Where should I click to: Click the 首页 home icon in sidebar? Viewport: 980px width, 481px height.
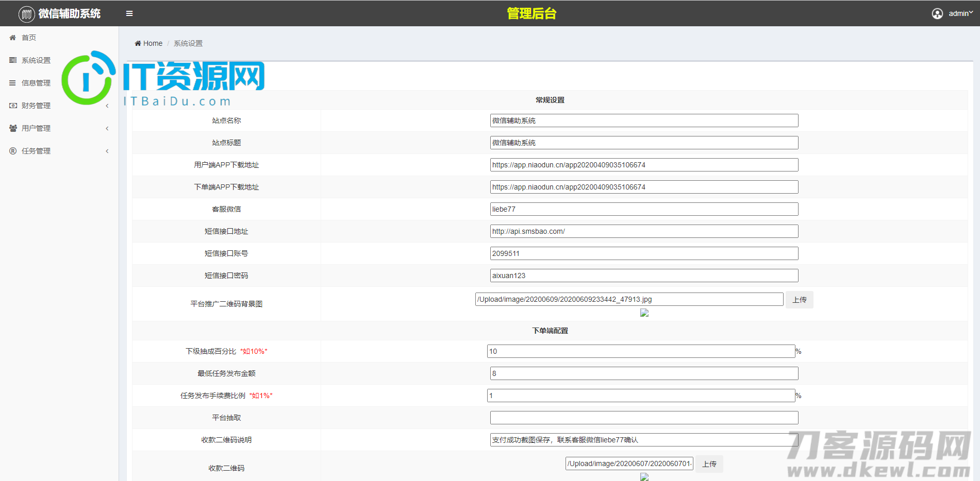point(13,38)
